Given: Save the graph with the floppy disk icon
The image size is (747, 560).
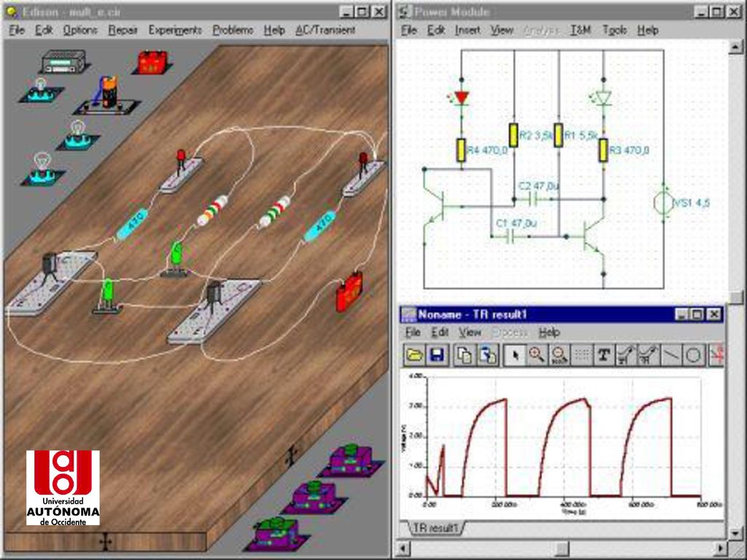Looking at the screenshot, I should pos(438,355).
